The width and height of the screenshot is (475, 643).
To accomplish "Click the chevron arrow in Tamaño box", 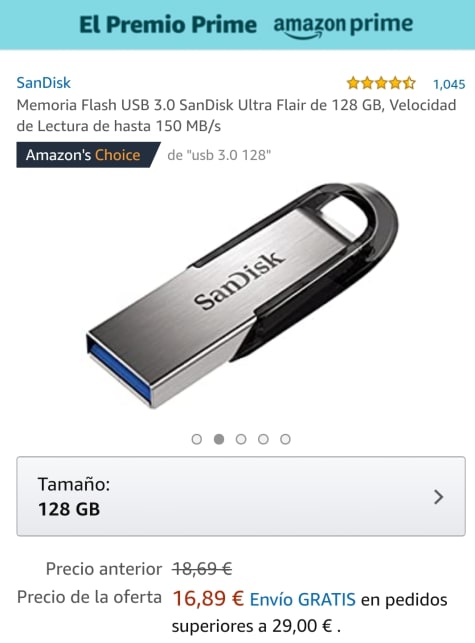I will point(438,497).
